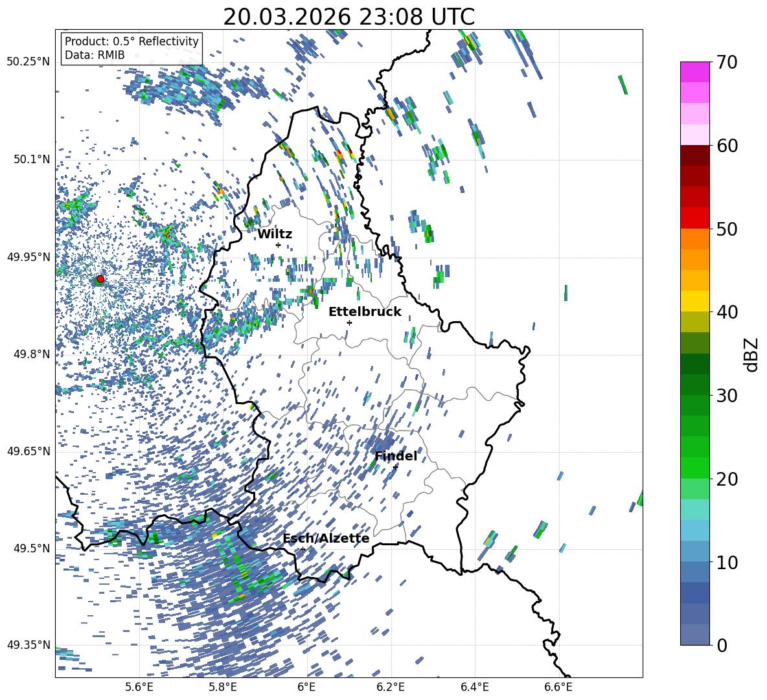767x700 pixels.
Task: Click the Product: 0.5° Reflectivity text
Action: [132, 41]
